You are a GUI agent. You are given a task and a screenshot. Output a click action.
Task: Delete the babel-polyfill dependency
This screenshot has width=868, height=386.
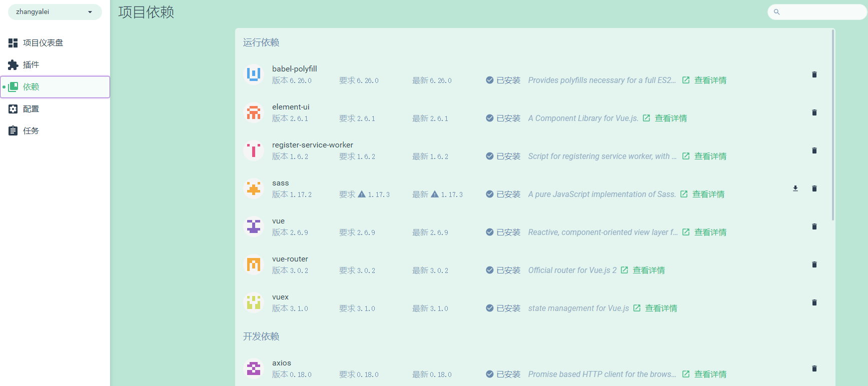click(x=814, y=74)
